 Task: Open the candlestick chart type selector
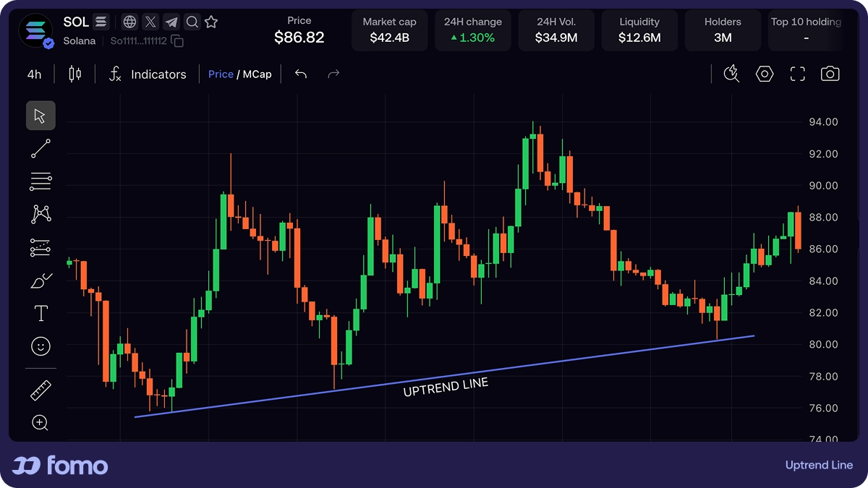[75, 74]
